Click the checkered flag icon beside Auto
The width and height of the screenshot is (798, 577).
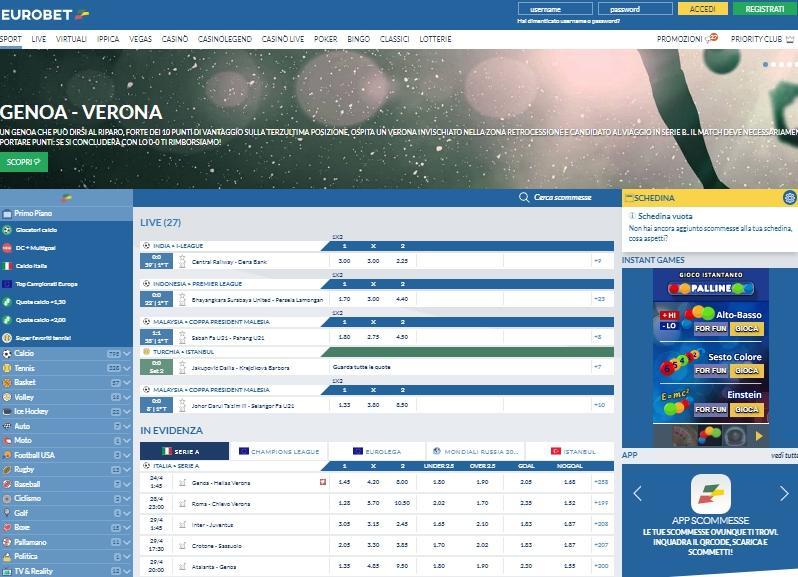point(7,426)
